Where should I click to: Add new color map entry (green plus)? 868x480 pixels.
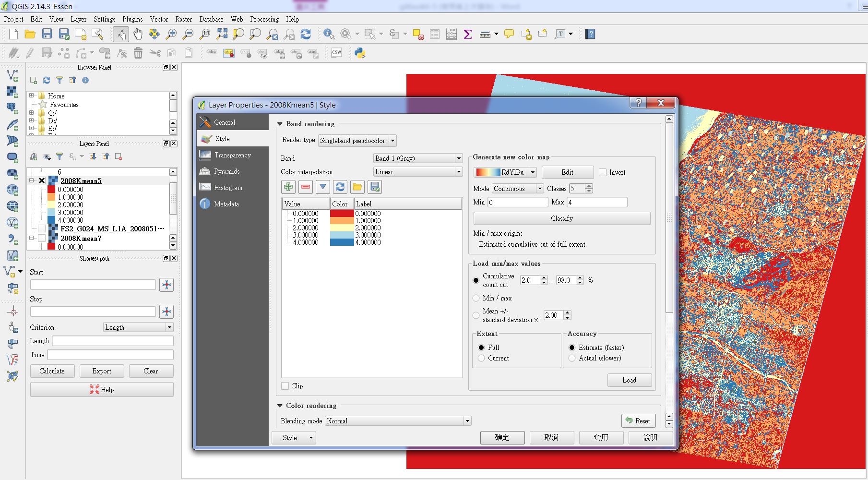[288, 187]
